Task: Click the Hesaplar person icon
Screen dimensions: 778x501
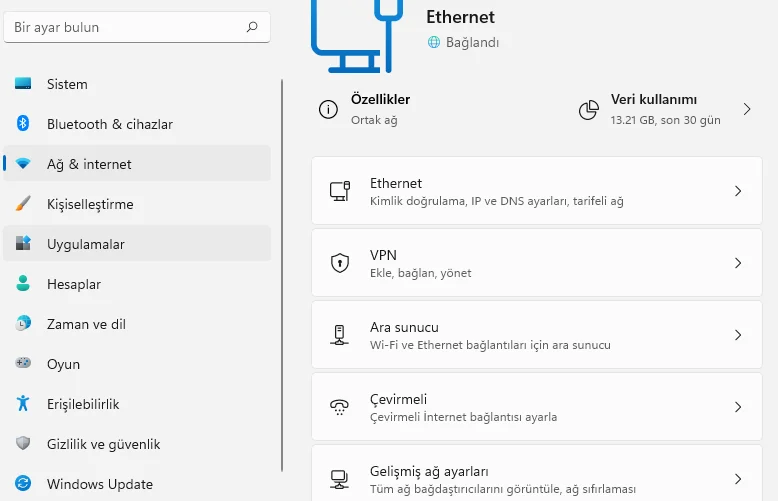Action: click(23, 283)
